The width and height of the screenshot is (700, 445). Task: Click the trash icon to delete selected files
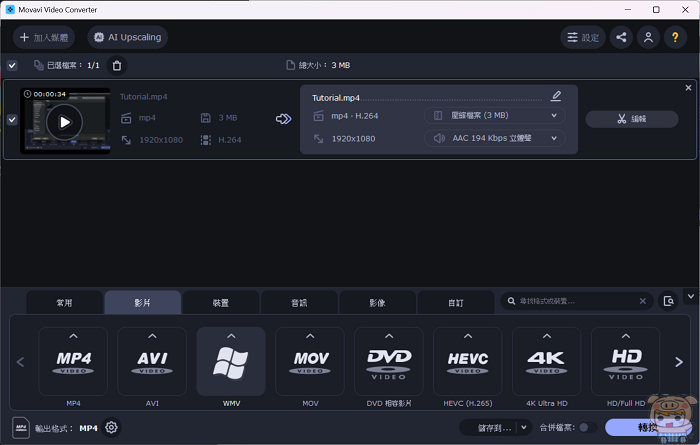pyautogui.click(x=117, y=65)
